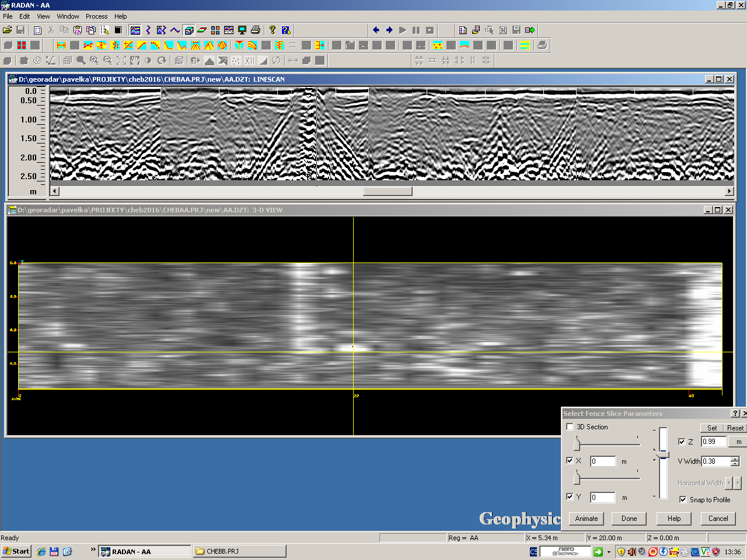The image size is (747, 560).
Task: Click the vertical Z depth slider handle
Action: pyautogui.click(x=663, y=454)
